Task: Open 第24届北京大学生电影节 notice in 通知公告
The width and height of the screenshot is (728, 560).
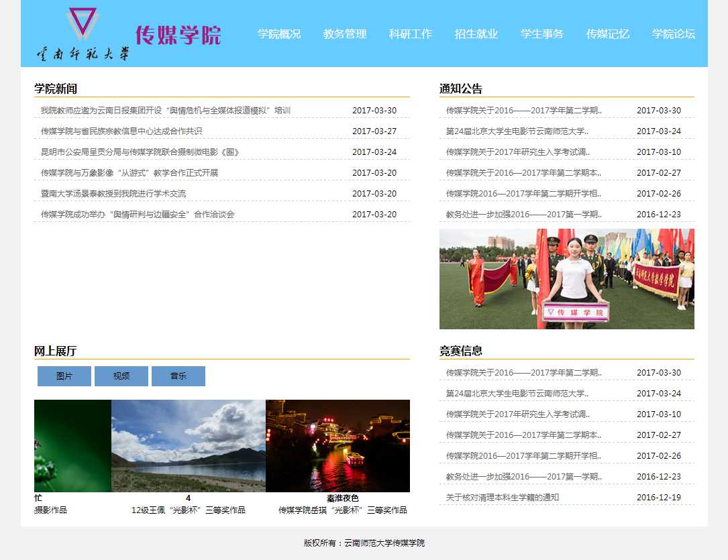Action: tap(517, 131)
